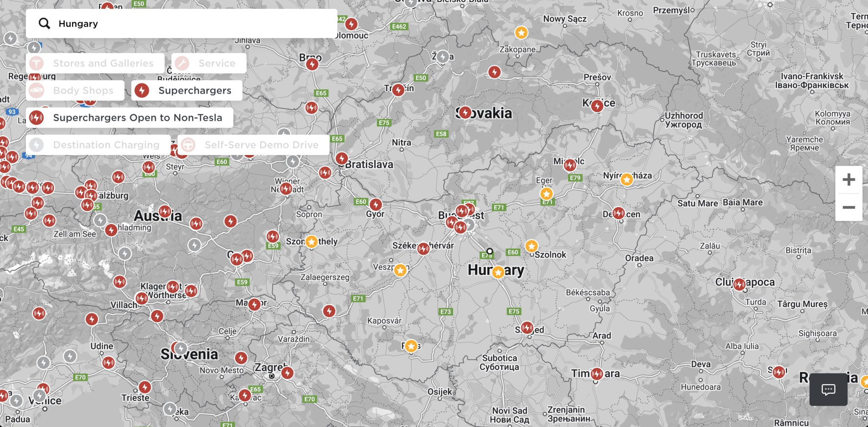Screen dimensions: 868x427
Task: Select the star pin at Veszprém
Action: pyautogui.click(x=400, y=270)
